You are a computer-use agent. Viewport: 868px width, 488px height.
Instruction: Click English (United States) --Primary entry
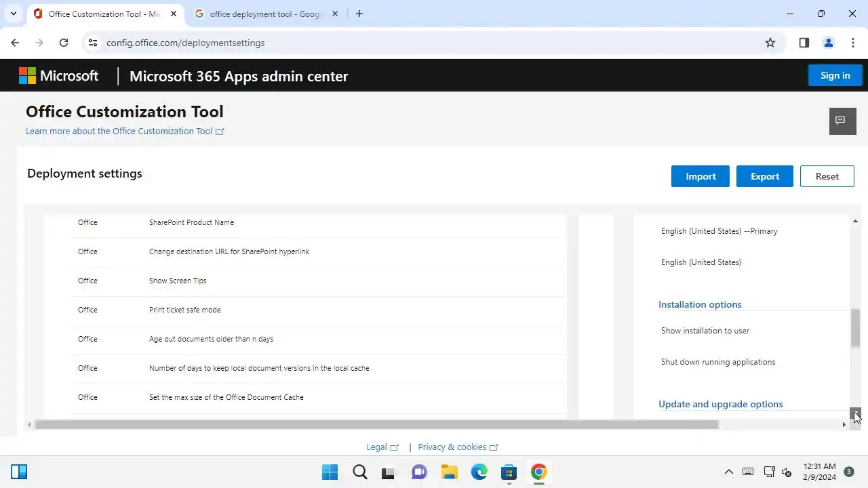[x=719, y=231]
